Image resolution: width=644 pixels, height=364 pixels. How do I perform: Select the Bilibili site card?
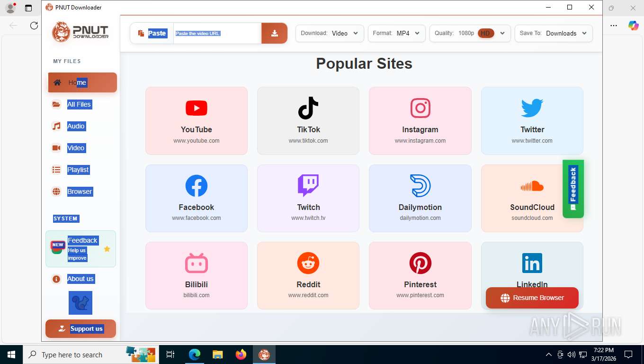pyautogui.click(x=197, y=276)
